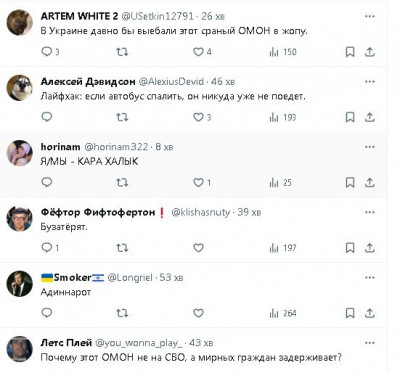Bookmark horinam's КАРА ХАЛЫК tweet
Screen dimensions: 400x373
pos(350,182)
